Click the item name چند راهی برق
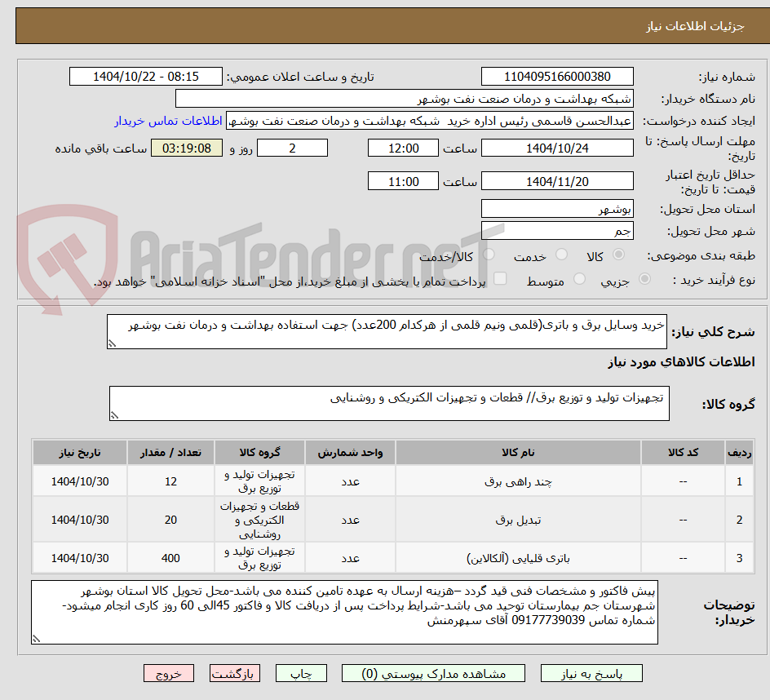770x700 pixels. click(x=518, y=482)
